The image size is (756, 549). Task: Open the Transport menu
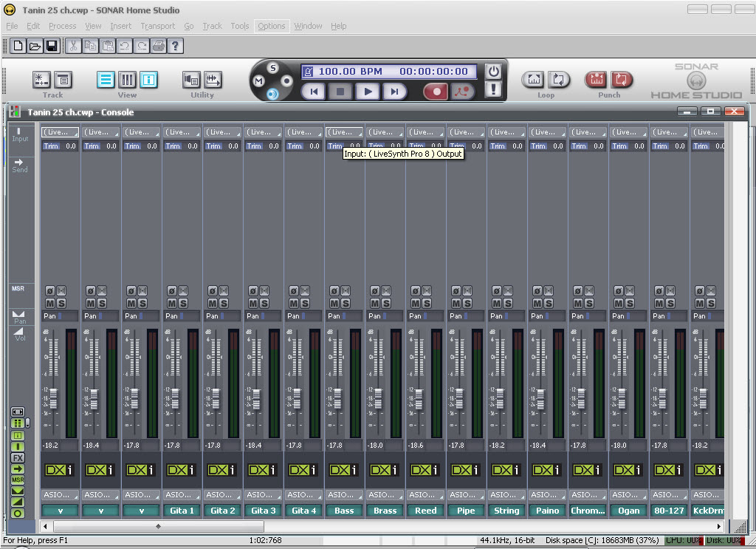tap(158, 26)
